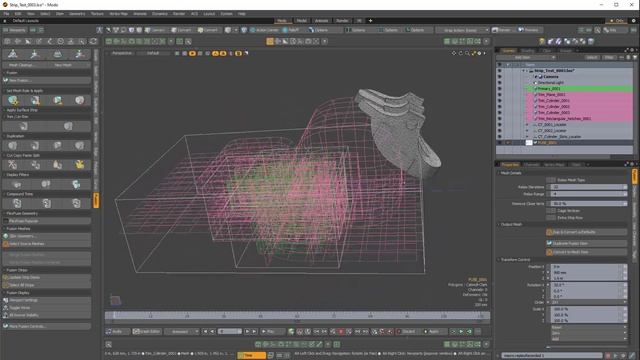Screen dimensions: 640x360
Task: Click the search magnifier icon in top toolbar
Action: tap(598, 30)
